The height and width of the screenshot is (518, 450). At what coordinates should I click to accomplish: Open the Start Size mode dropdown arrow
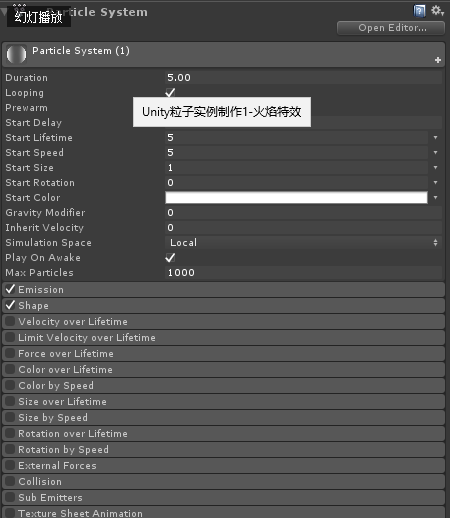pyautogui.click(x=435, y=168)
